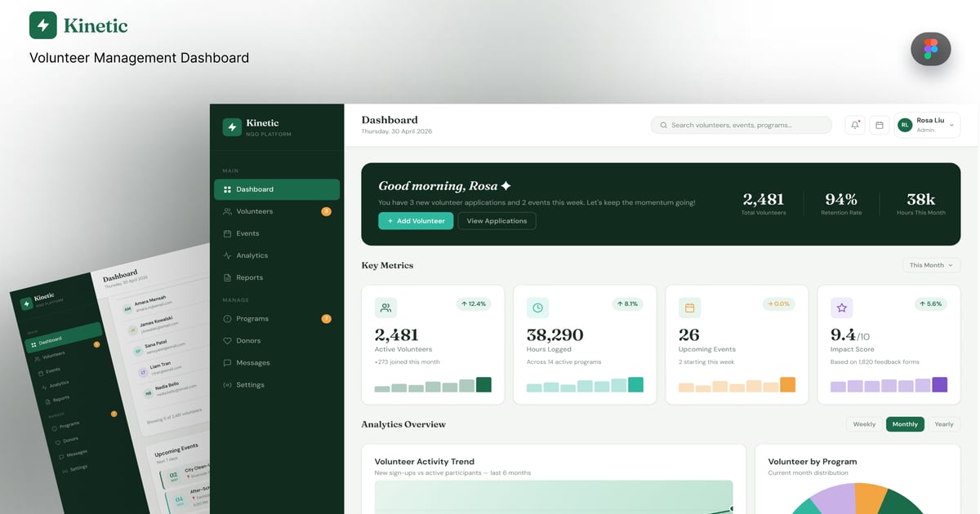Click the Figma logo badge
Image resolution: width=980 pixels, height=514 pixels.
[931, 49]
